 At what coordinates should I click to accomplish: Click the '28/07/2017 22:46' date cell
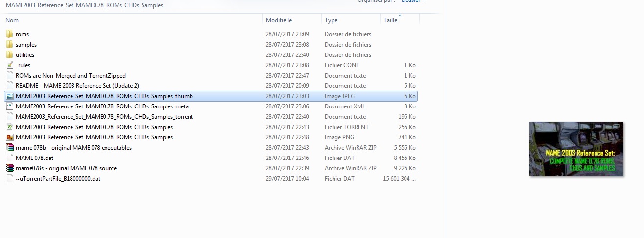click(x=287, y=158)
